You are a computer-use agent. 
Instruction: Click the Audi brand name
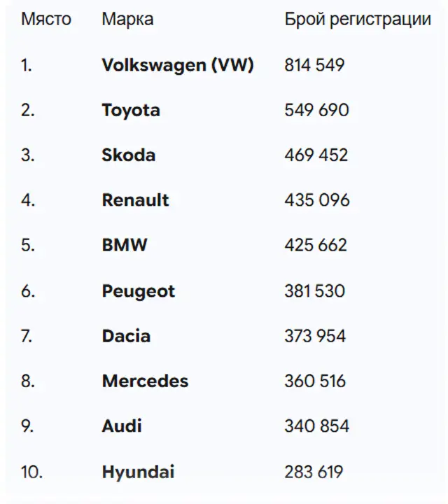click(x=122, y=426)
